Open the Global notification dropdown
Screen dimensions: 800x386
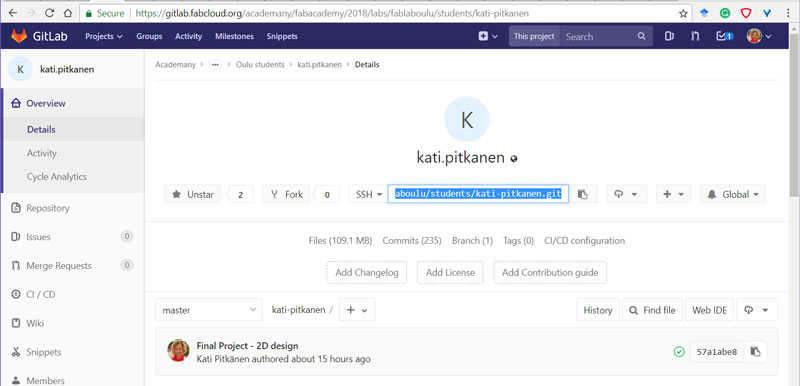(x=733, y=194)
